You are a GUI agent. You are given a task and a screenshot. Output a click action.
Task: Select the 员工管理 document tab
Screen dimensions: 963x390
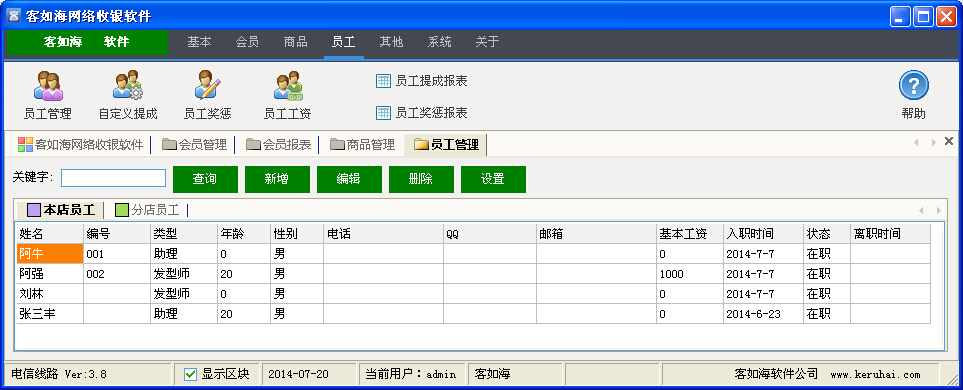[446, 145]
